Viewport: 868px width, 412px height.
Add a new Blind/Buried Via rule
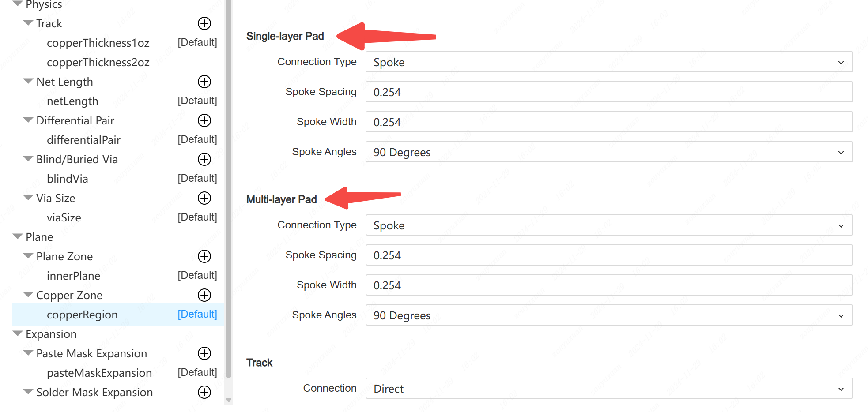[204, 159]
